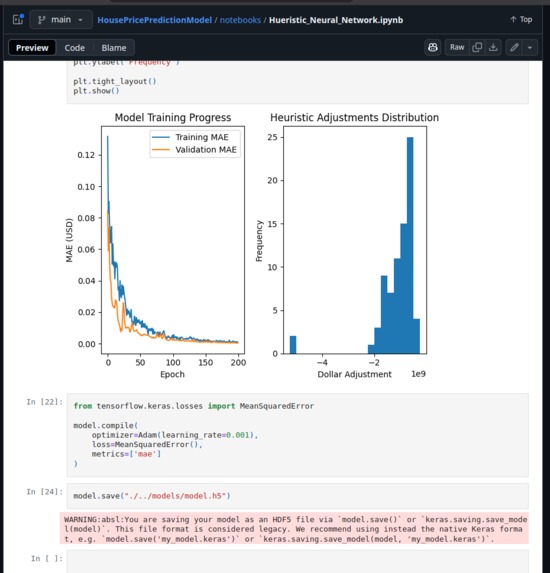The width and height of the screenshot is (550, 573).
Task: Copy raw file contents icon
Action: [x=477, y=48]
